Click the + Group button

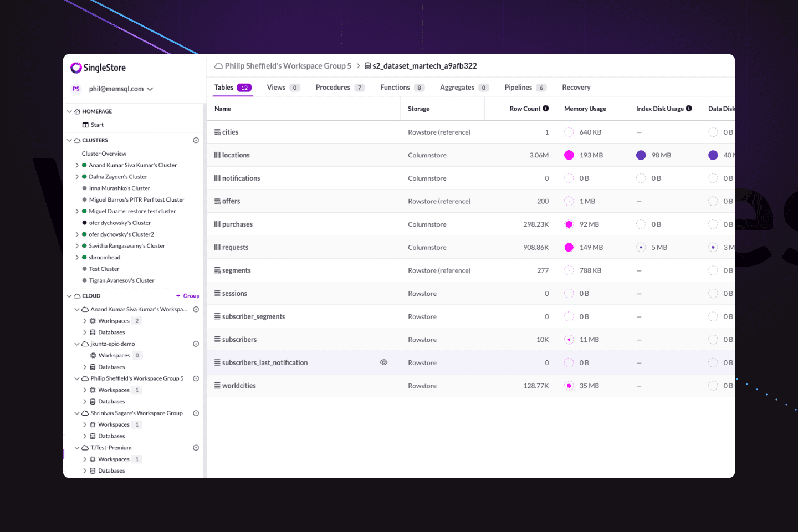pos(188,296)
